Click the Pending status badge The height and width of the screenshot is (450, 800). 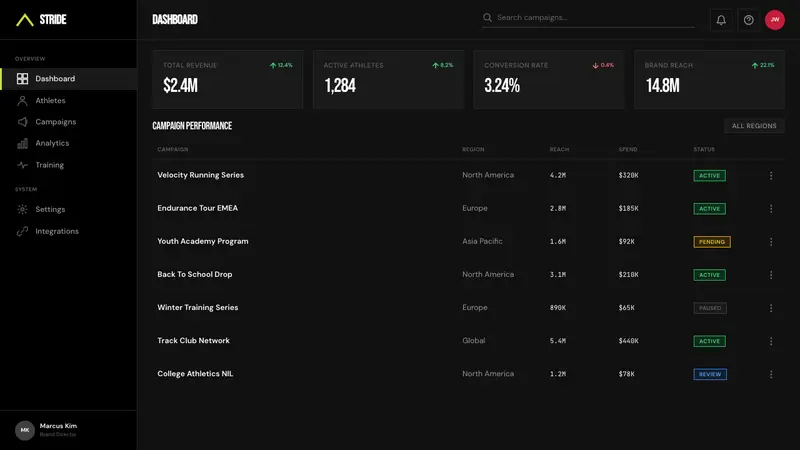(712, 242)
